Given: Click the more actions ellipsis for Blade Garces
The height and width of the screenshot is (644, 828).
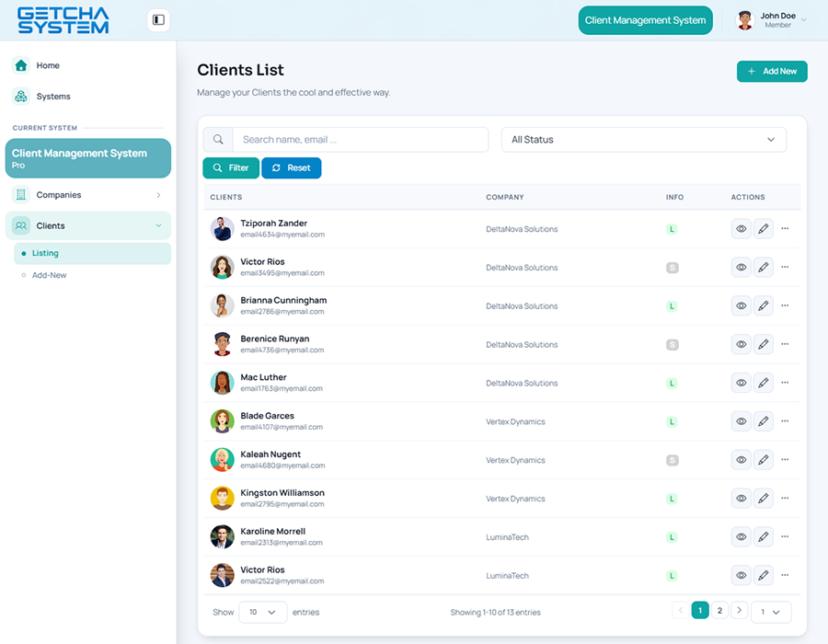Looking at the screenshot, I should (785, 421).
